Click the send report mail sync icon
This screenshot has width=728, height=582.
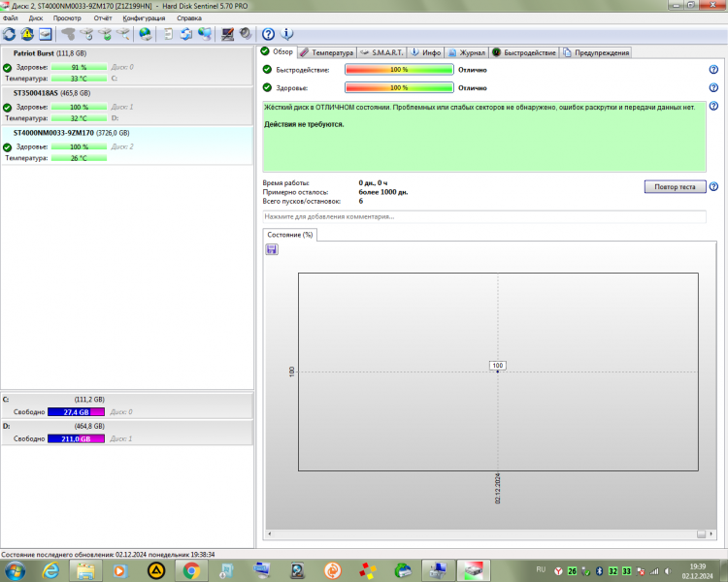tap(186, 34)
